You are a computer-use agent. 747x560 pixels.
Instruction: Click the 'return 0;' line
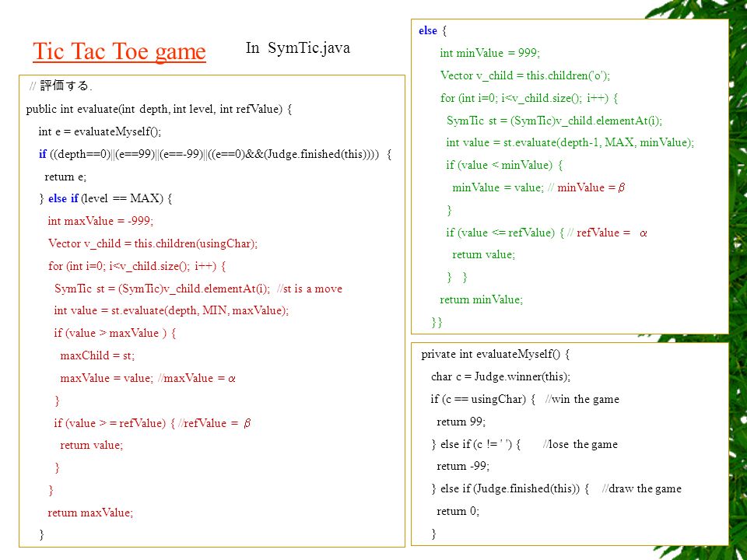[x=458, y=512]
